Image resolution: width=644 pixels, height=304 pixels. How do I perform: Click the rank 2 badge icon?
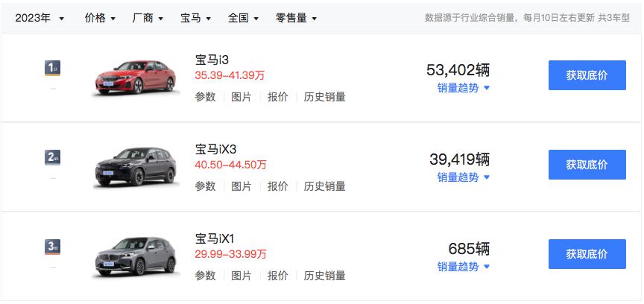tap(52, 158)
